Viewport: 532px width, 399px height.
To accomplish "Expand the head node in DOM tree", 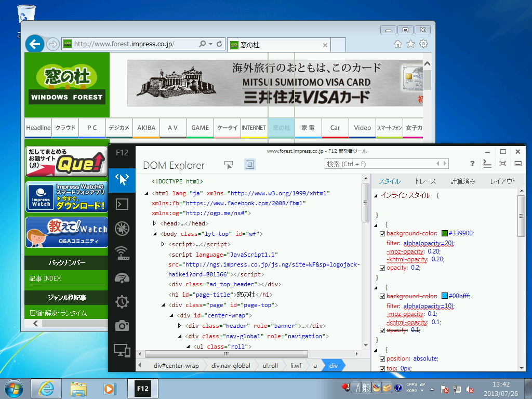I will click(155, 223).
